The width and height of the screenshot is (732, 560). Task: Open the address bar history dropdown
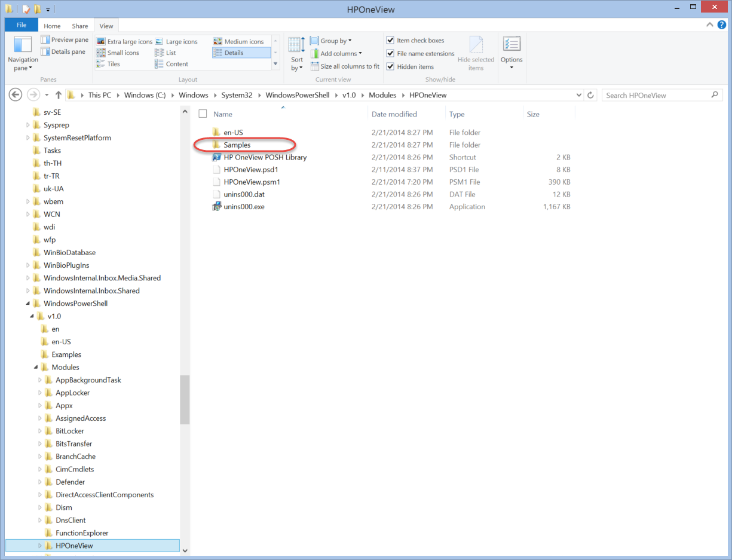point(578,95)
